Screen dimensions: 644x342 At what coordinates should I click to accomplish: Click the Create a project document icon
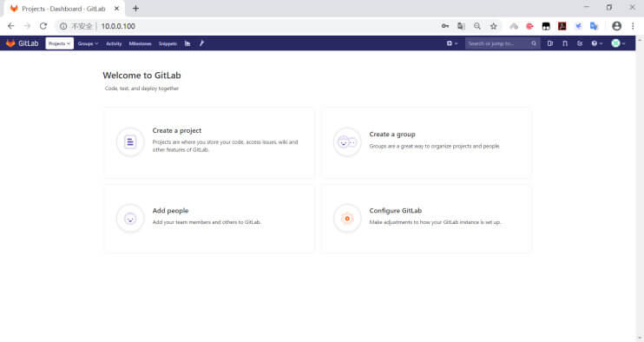pyautogui.click(x=130, y=142)
